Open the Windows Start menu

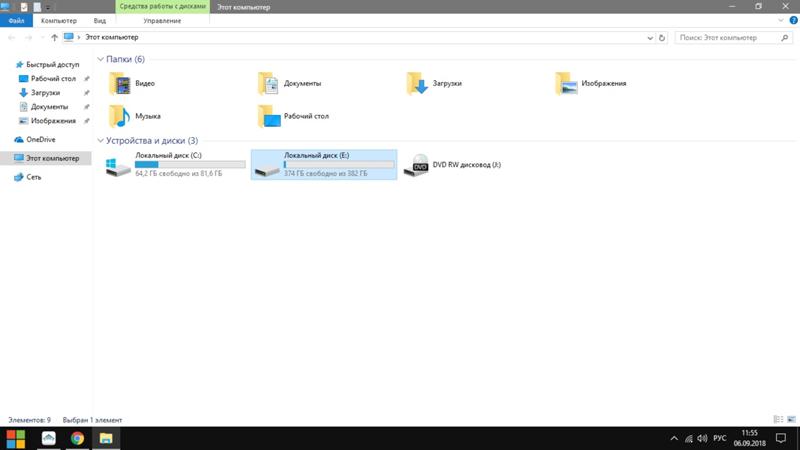15,438
